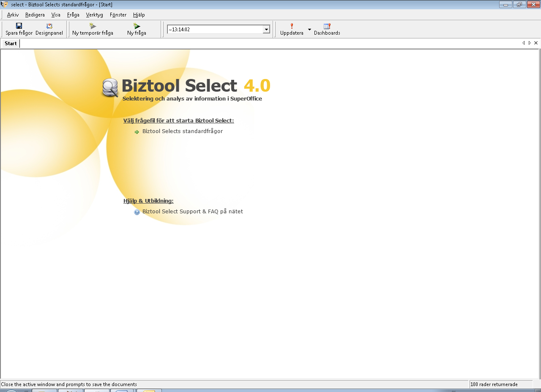Click the green arrow beside standardfrågor
Screen dimensions: 541x392
point(137,132)
